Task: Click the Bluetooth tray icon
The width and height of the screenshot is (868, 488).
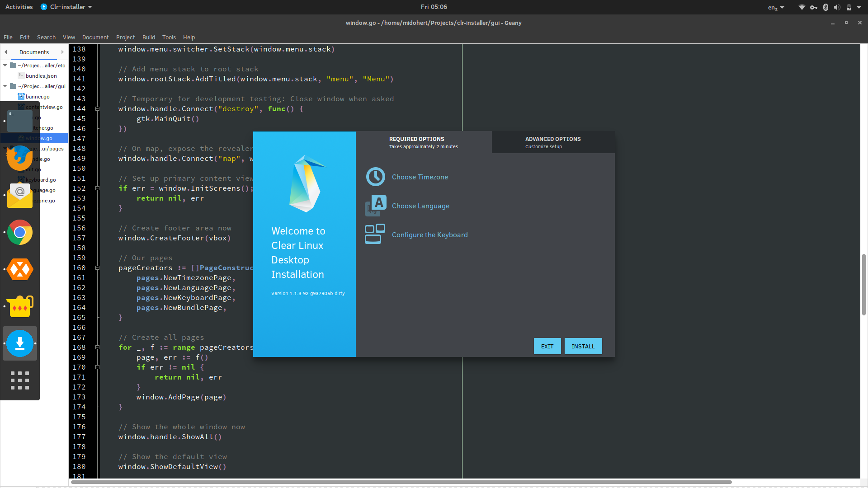Action: coord(826,7)
